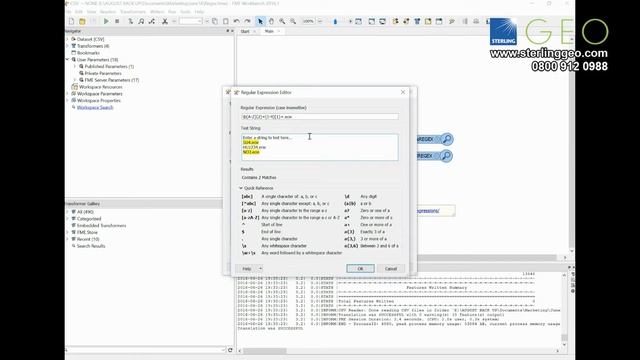Click the Undo arrow toolbar icon
Image resolution: width=640 pixels, height=360 pixels.
pos(237,21)
